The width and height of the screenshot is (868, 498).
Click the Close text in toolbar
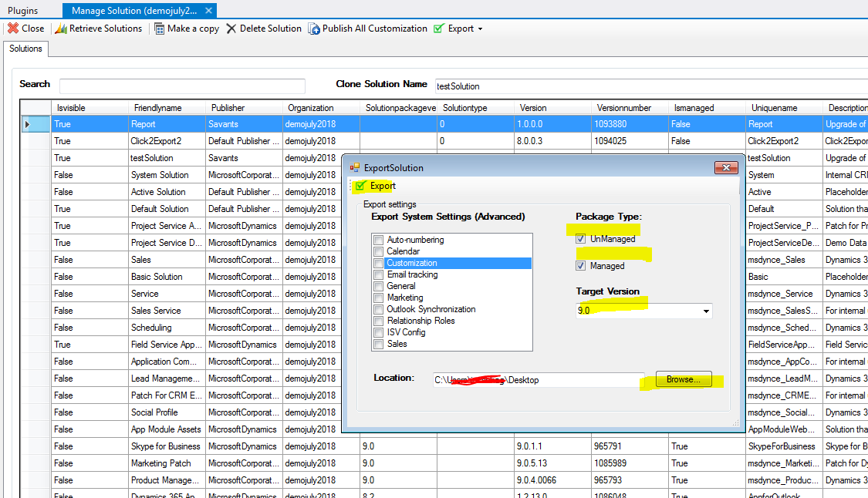32,29
